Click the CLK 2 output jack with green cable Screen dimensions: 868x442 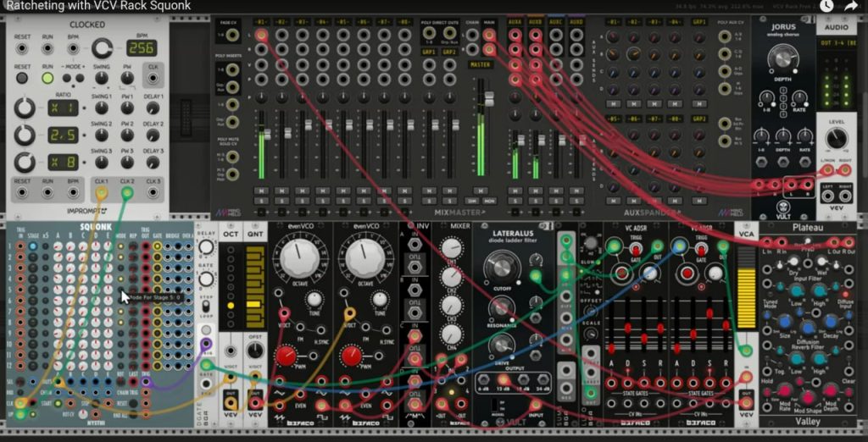pos(127,192)
